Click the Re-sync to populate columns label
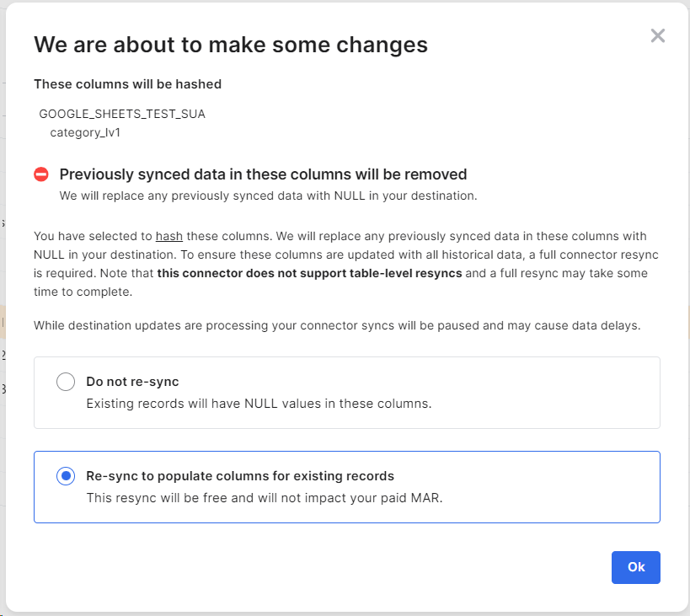690x616 pixels. click(240, 476)
